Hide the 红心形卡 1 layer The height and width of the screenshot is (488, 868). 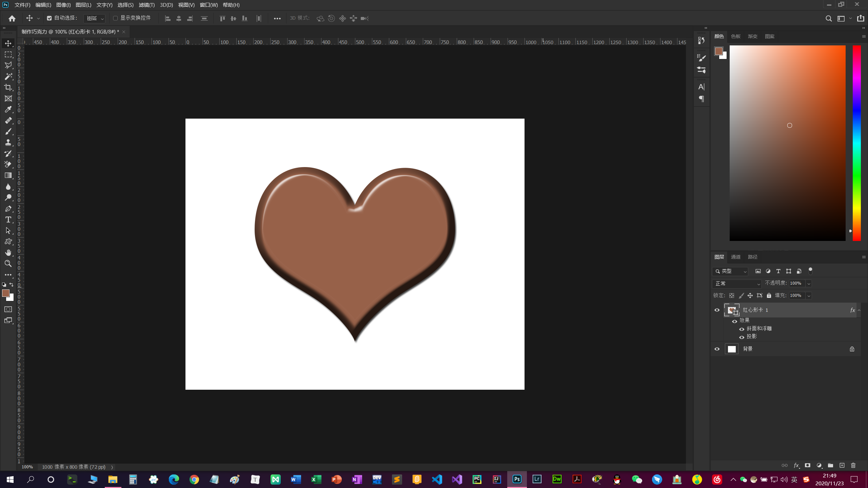(717, 310)
